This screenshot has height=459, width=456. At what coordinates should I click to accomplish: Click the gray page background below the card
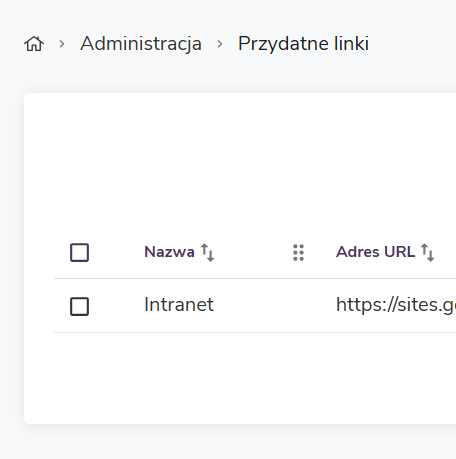228,442
